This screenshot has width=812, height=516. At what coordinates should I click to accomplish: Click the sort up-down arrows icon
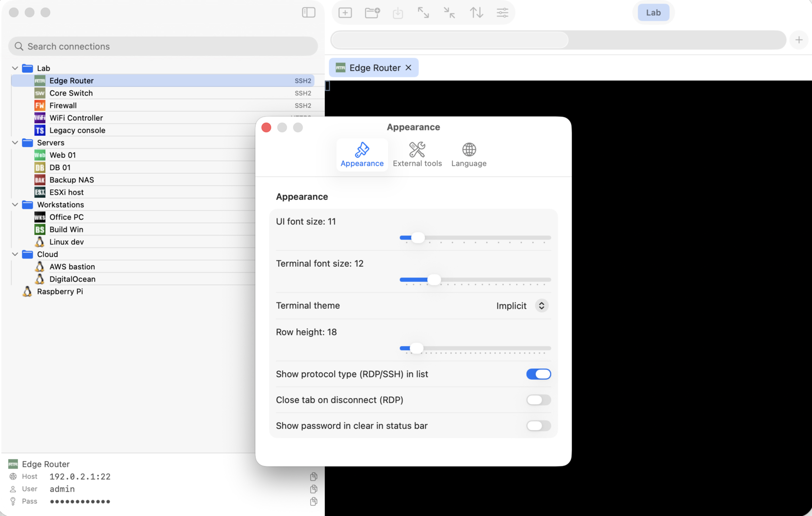pyautogui.click(x=476, y=13)
